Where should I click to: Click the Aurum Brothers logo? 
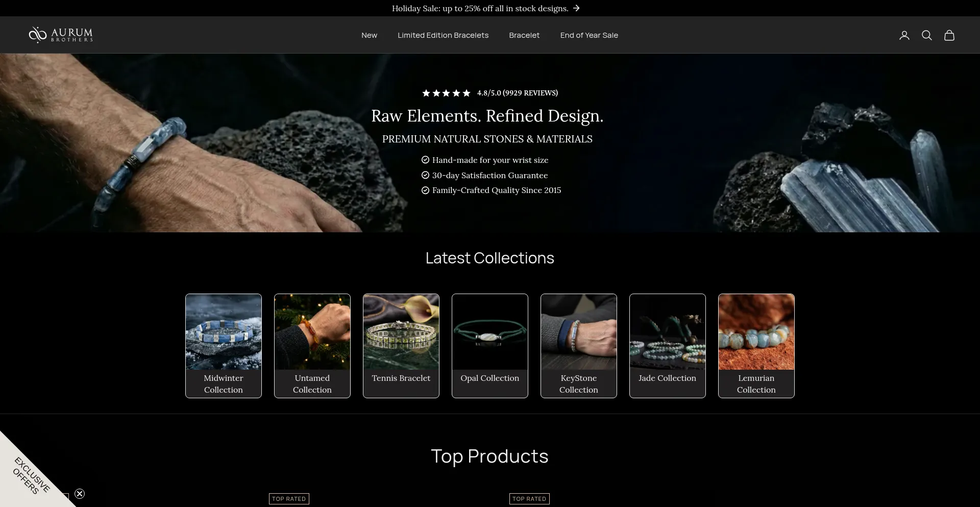(x=61, y=35)
